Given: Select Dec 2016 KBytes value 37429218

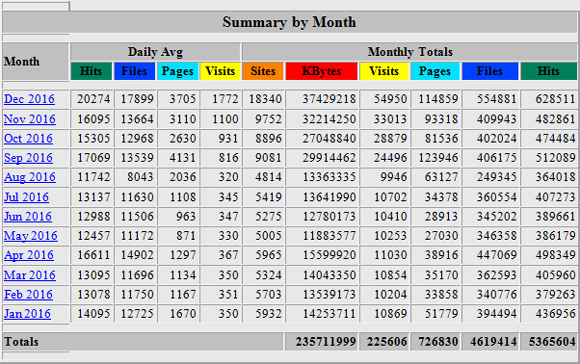Looking at the screenshot, I should click(329, 99).
